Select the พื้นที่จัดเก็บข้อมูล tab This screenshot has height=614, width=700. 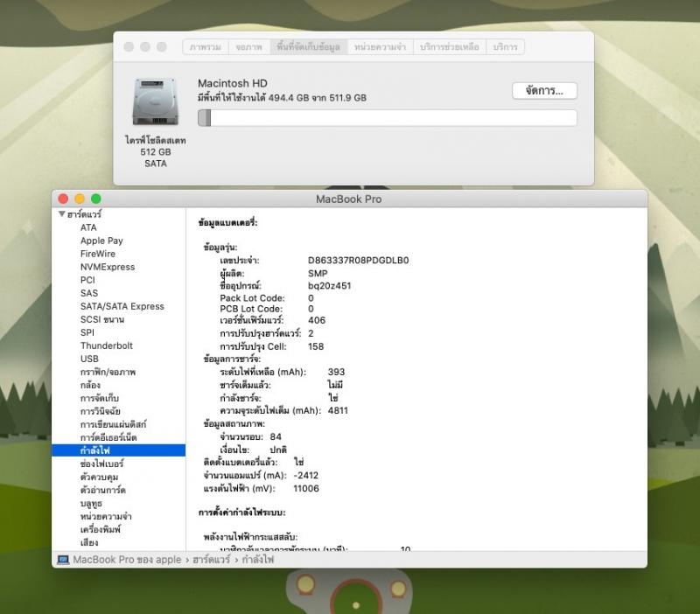(309, 47)
